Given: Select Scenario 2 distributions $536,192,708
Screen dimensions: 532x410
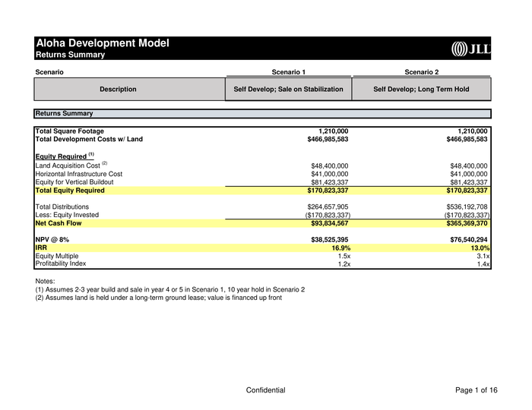Looking at the screenshot, I should (467, 207).
